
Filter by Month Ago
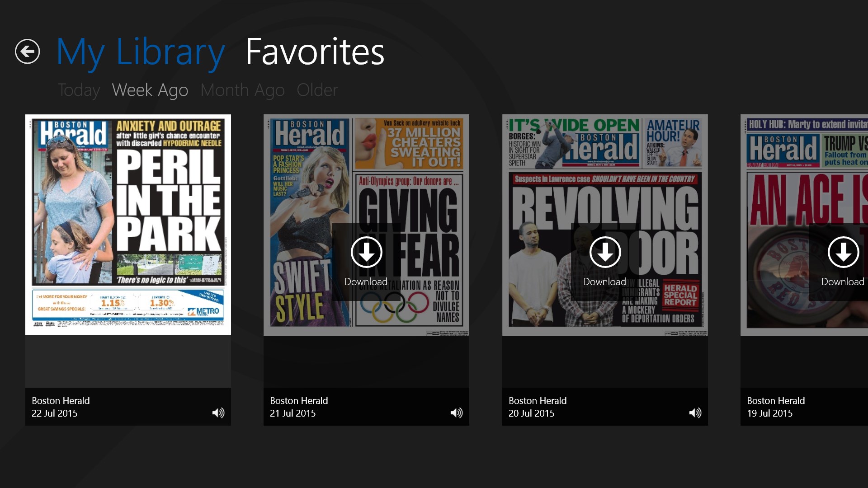click(x=242, y=90)
